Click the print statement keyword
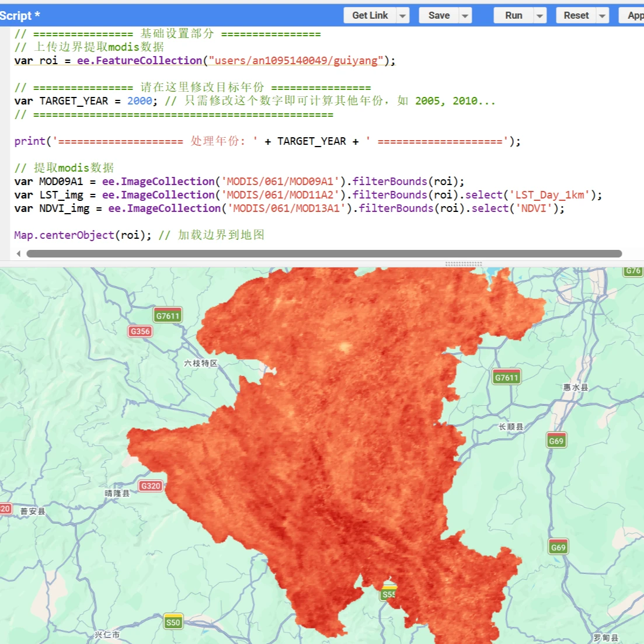 click(30, 141)
